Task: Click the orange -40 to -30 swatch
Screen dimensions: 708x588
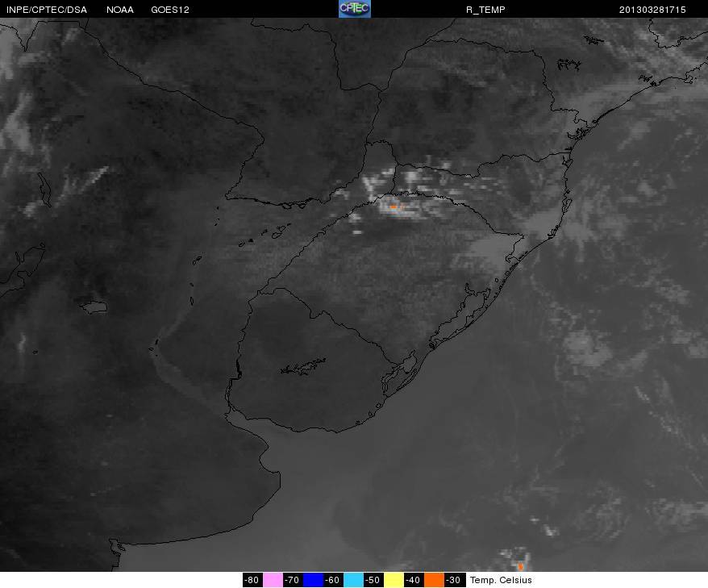Action: (434, 580)
